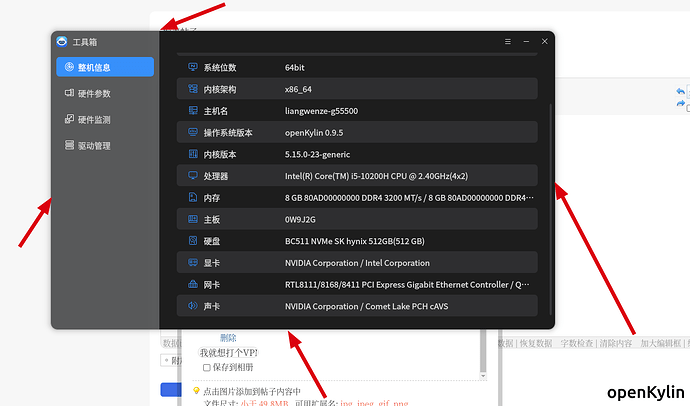Select hostname liangwenze-g55500

tap(321, 111)
